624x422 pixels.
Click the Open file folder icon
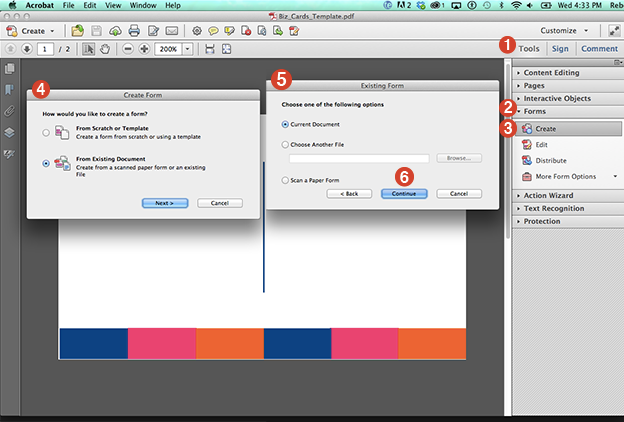77,31
